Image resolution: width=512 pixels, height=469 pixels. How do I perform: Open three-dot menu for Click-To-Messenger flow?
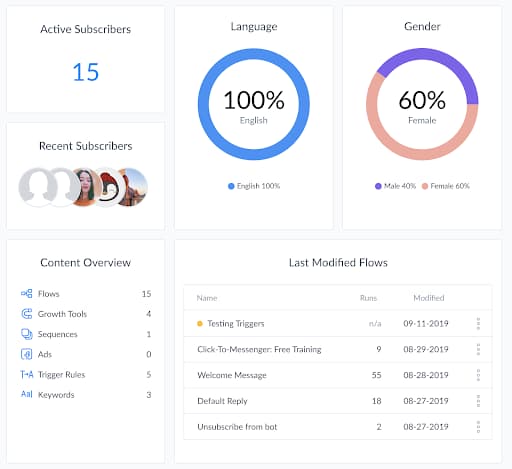(x=478, y=349)
